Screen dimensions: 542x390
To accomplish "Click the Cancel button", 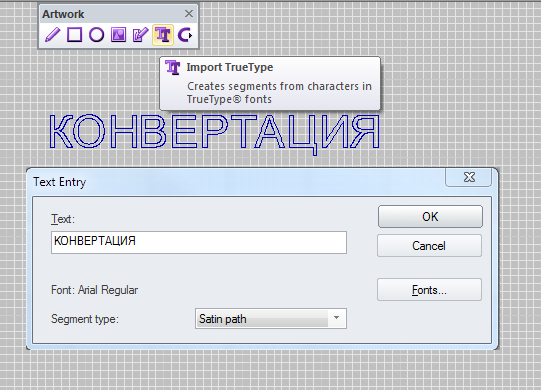I will click(x=429, y=246).
